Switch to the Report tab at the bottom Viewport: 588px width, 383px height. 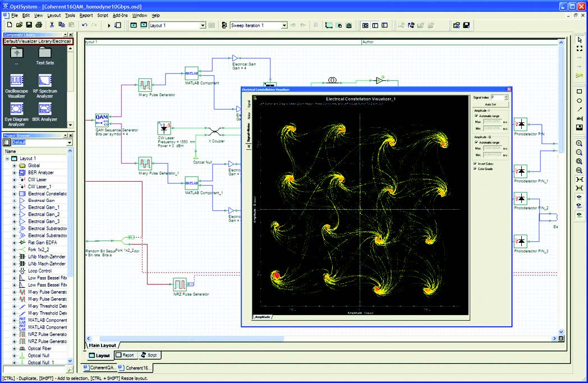125,355
